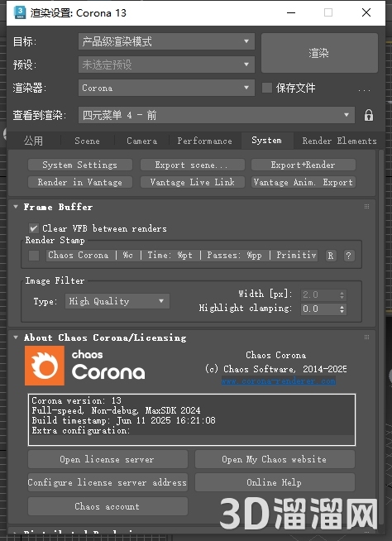Switch to the Render Elements tab
This screenshot has height=541, width=392.
click(339, 141)
